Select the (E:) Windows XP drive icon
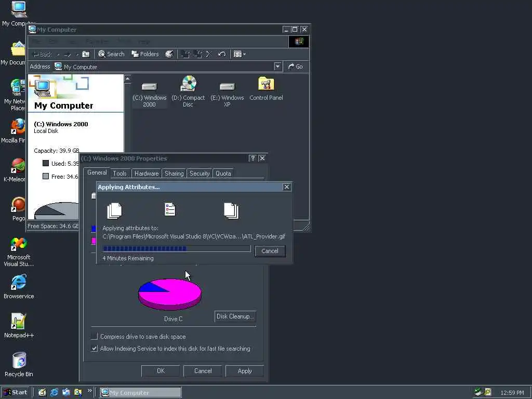 [228, 95]
